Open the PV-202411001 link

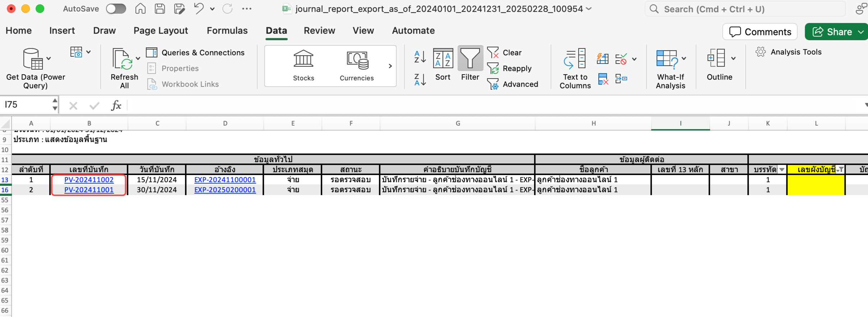[x=89, y=190]
